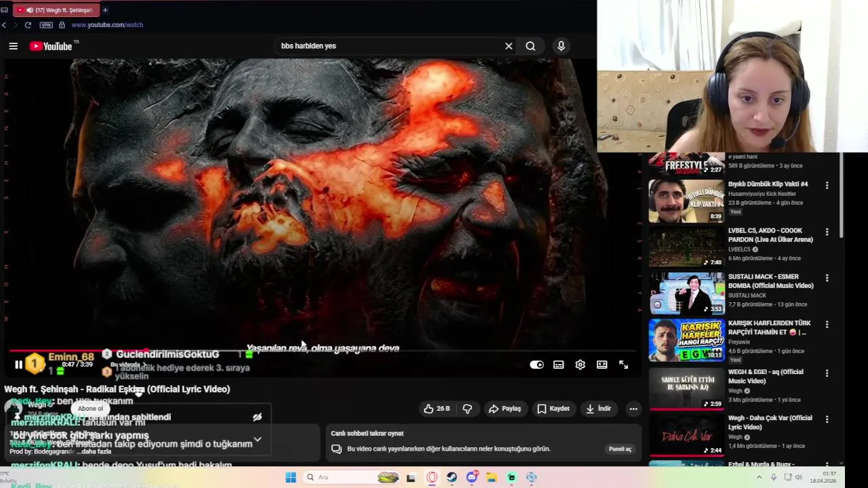The width and height of the screenshot is (868, 488).
Task: Click the system tray volume icon
Action: click(x=799, y=477)
